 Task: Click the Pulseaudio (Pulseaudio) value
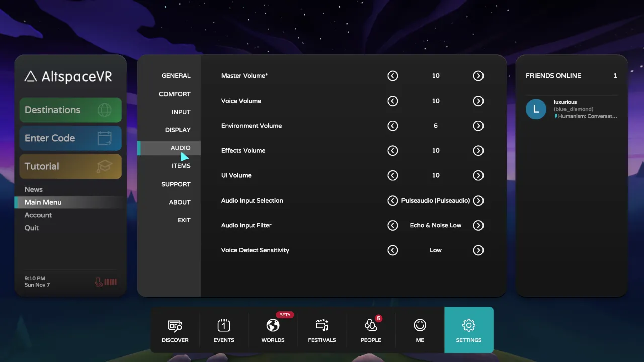tap(436, 201)
